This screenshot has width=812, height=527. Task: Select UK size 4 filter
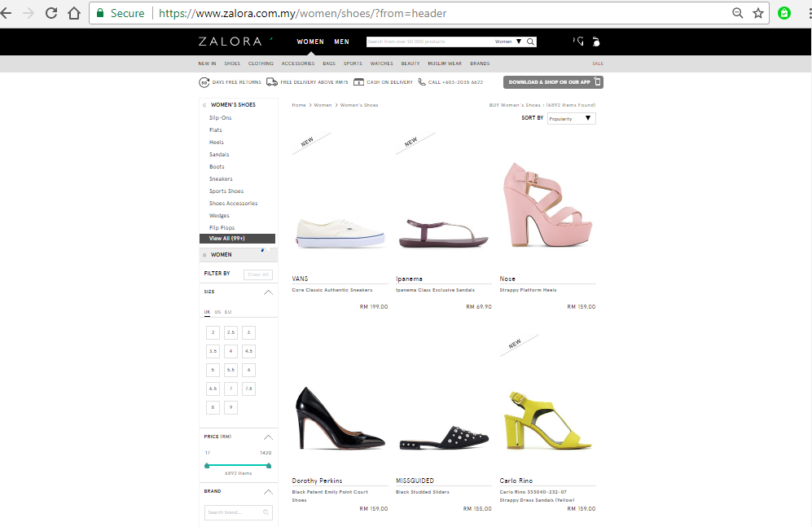[x=231, y=351]
